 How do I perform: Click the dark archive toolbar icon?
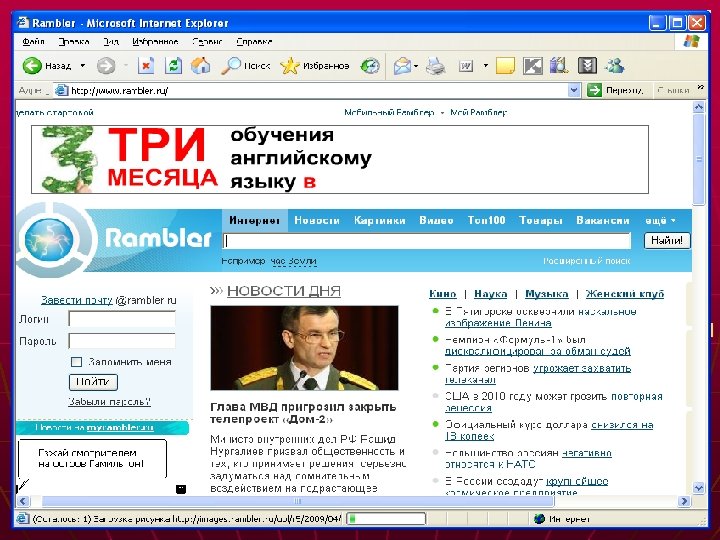click(587, 66)
